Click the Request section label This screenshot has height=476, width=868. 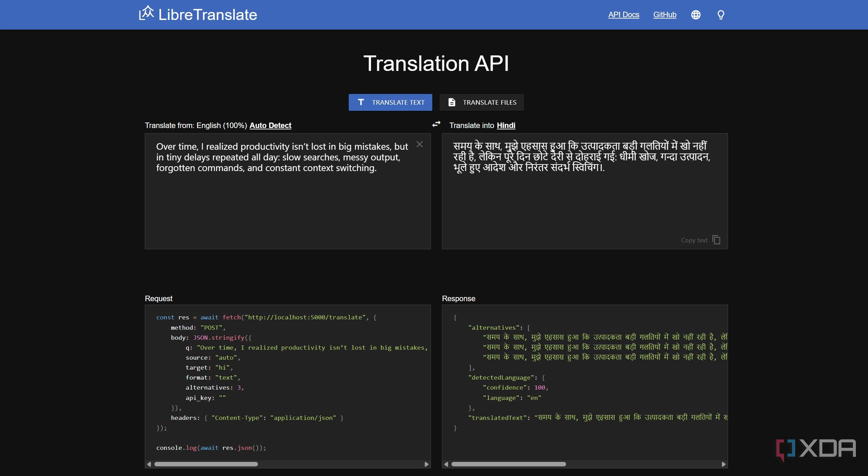[x=159, y=298]
